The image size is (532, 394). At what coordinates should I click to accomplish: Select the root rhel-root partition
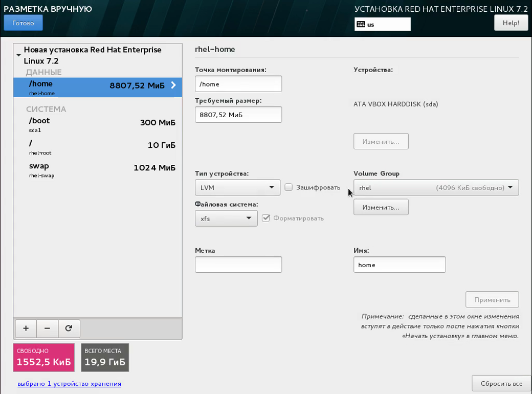click(98, 147)
